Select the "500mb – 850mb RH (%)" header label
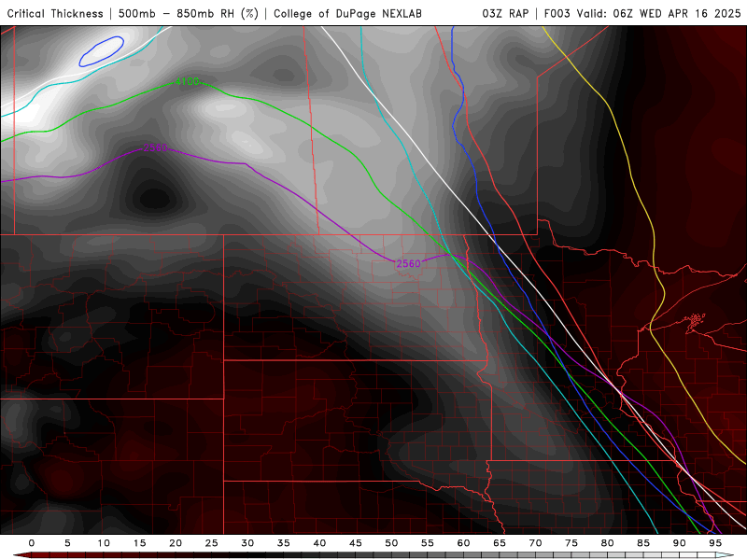The image size is (747, 560). [189, 13]
